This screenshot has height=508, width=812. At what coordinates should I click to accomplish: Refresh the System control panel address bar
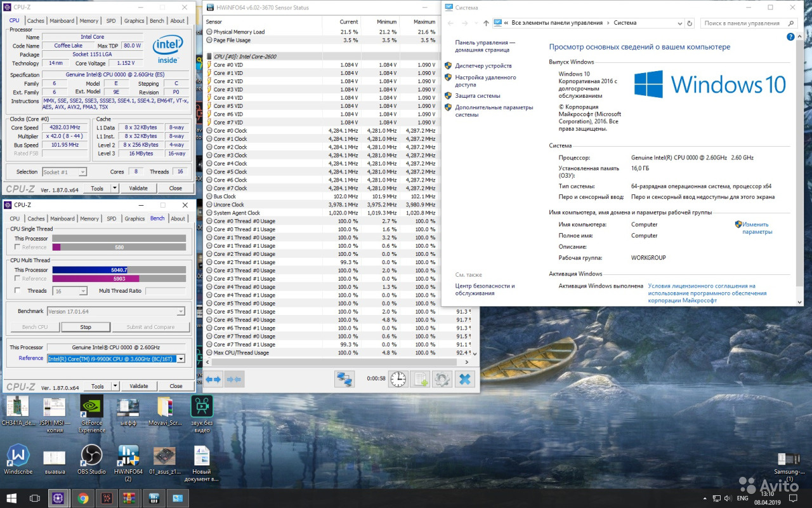[690, 23]
